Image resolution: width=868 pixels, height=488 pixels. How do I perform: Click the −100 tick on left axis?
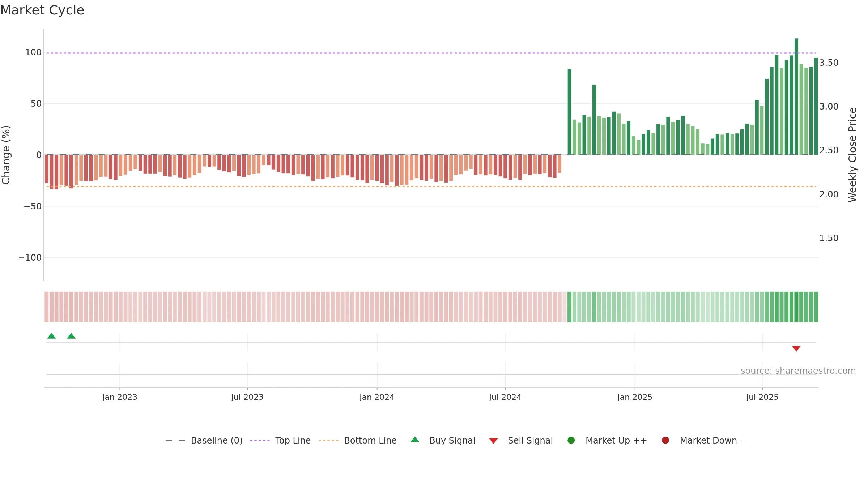point(30,258)
